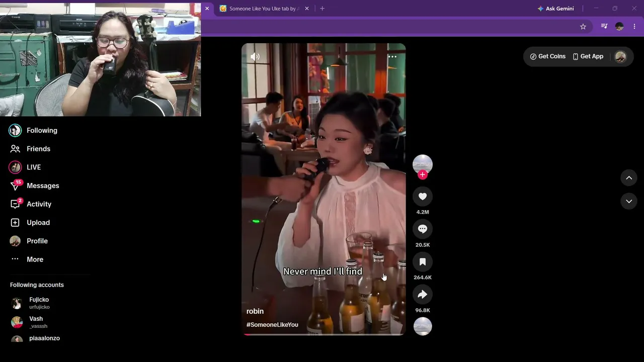The image size is (644, 362).
Task: Like the video with the heart icon
Action: coord(423,197)
